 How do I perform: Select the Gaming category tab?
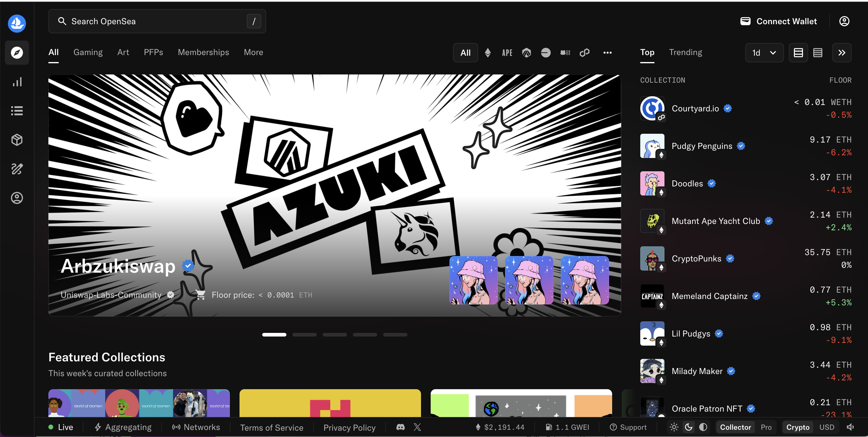[88, 52]
